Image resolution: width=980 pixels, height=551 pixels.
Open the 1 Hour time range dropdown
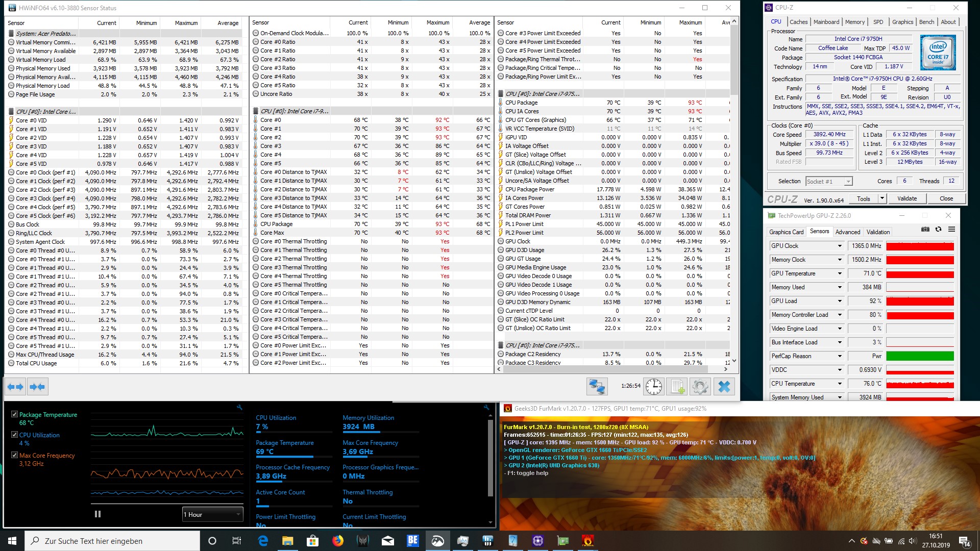(x=212, y=514)
